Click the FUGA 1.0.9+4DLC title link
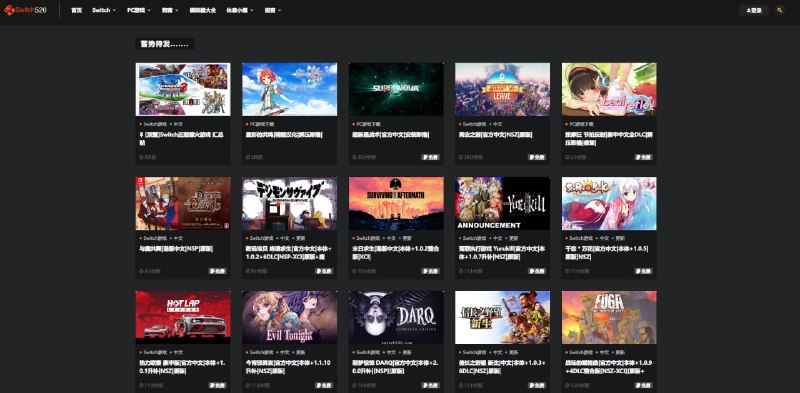The height and width of the screenshot is (393, 800). point(608,367)
